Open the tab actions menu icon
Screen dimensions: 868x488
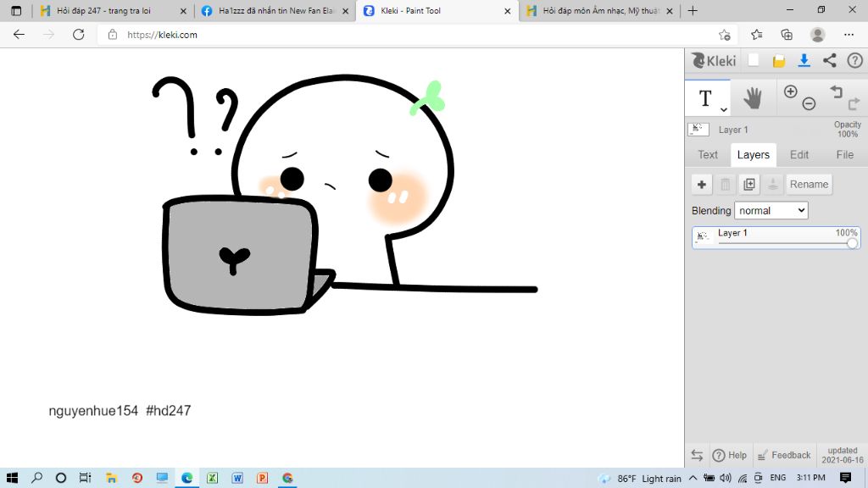(16, 10)
